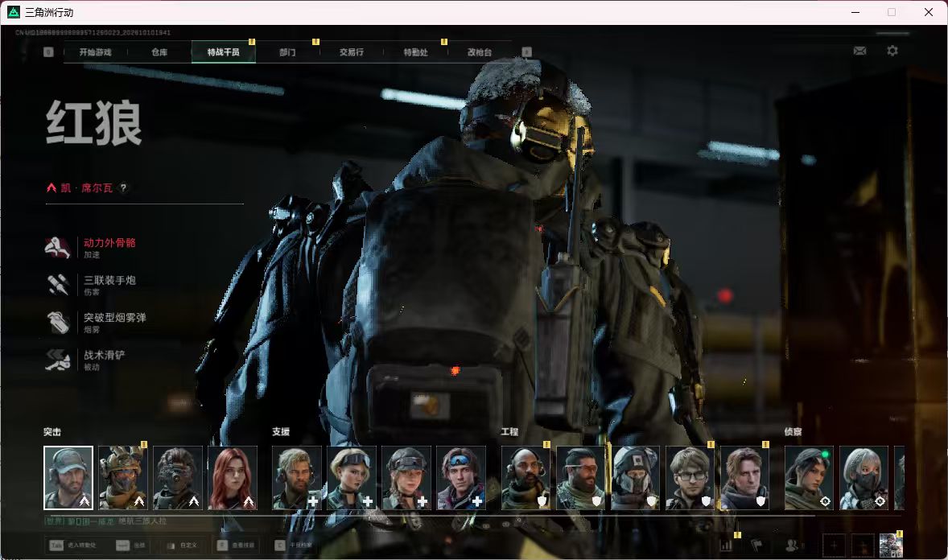948x560 pixels.
Task: Open the 干员档案 button
Action: point(294,546)
